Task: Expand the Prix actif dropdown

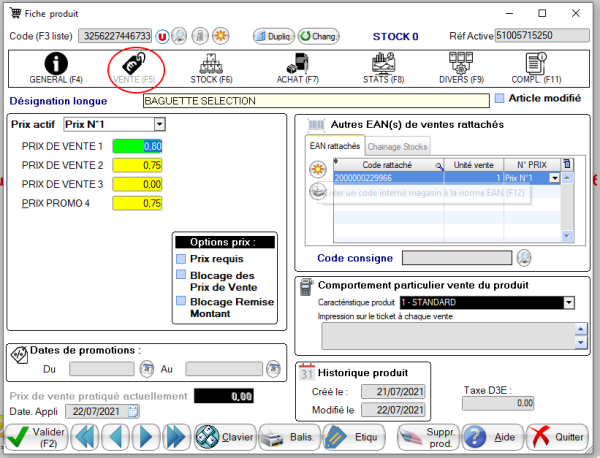Action: point(159,124)
